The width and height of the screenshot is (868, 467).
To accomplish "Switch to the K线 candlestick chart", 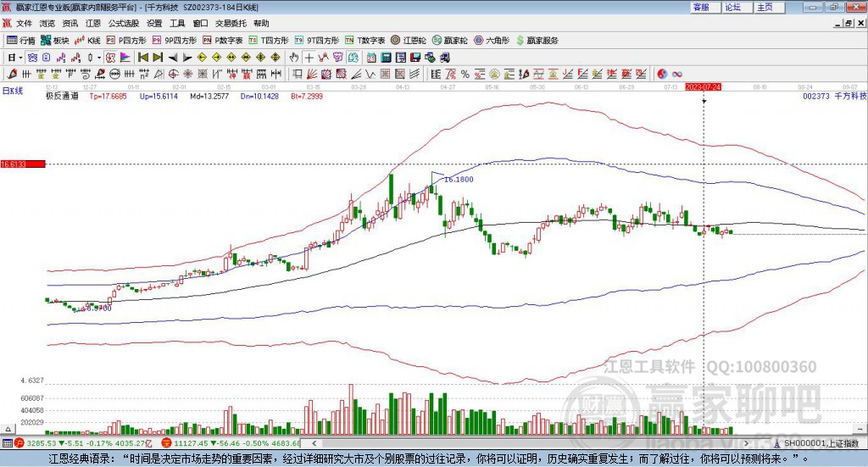I will point(87,41).
